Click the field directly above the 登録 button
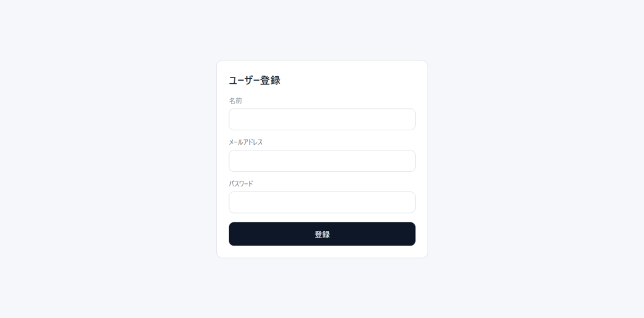Image resolution: width=644 pixels, height=318 pixels. click(322, 203)
